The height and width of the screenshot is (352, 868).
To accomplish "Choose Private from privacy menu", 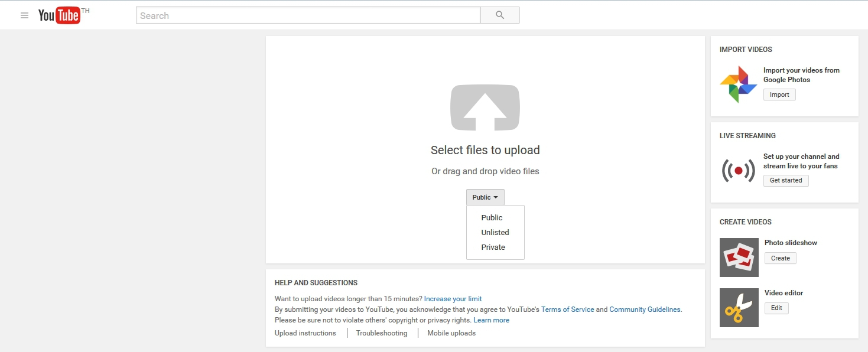I will coord(495,247).
